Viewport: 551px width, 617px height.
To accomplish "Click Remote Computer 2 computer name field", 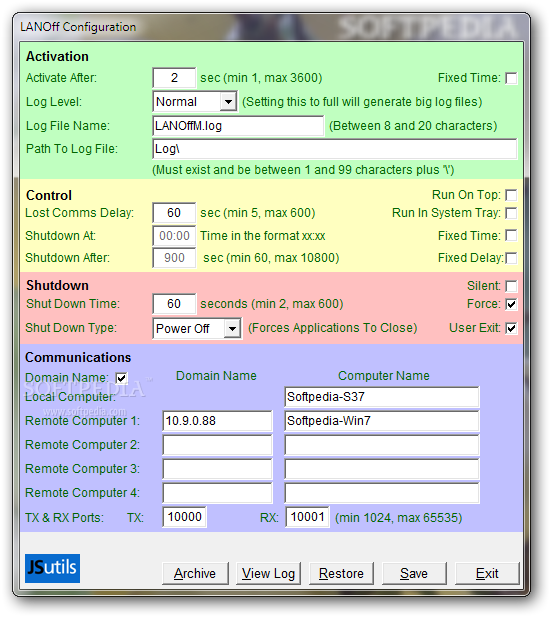I will point(382,445).
